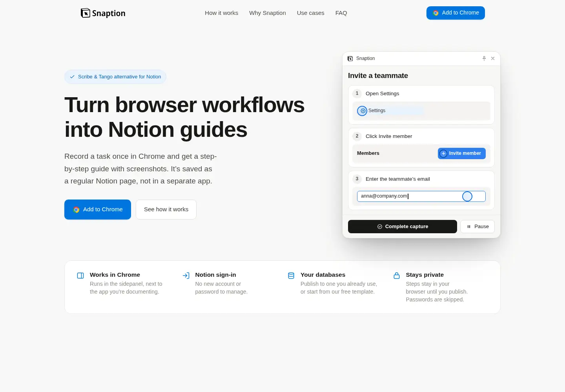The image size is (565, 392).
Task: Click the teammate email input field
Action: coord(421,196)
